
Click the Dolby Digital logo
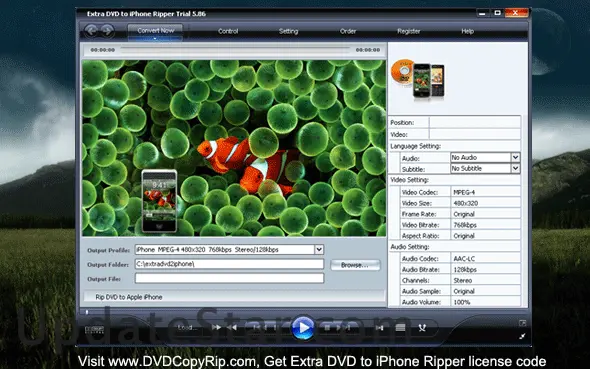tap(94, 330)
